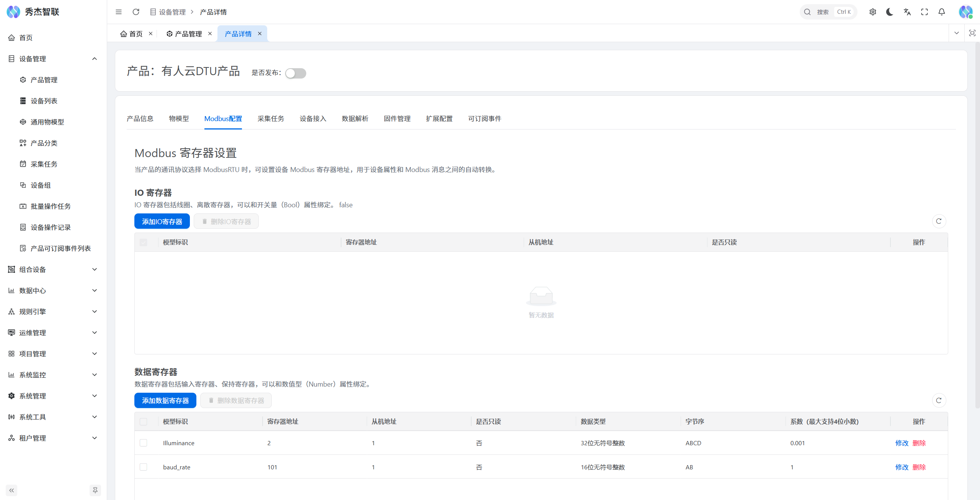Image resolution: width=980 pixels, height=500 pixels.
Task: Toggle the 是否发布 publish switch
Action: (296, 73)
